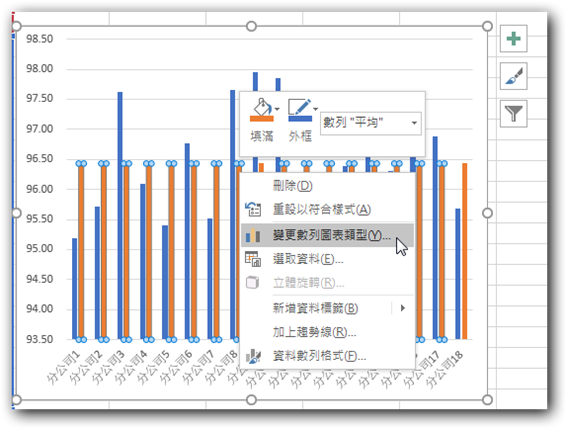
Task: Click the top-center chart resize handle
Action: (251, 26)
